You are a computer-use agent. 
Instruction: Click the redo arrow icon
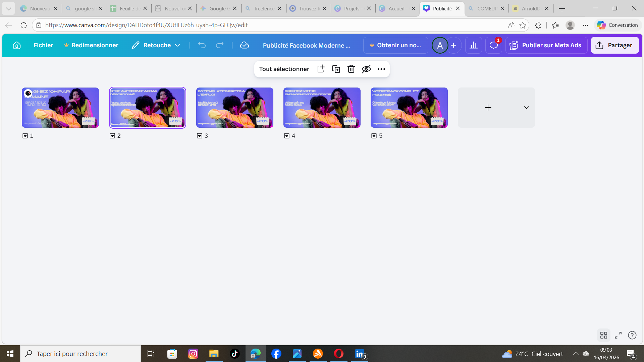pos(220,45)
